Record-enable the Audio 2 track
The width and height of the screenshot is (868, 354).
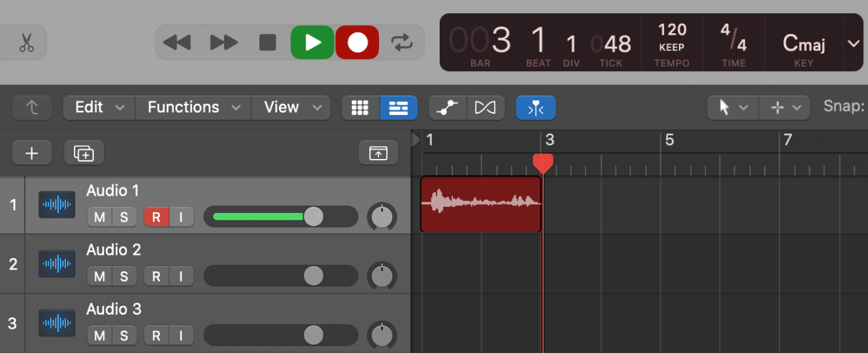tap(156, 276)
